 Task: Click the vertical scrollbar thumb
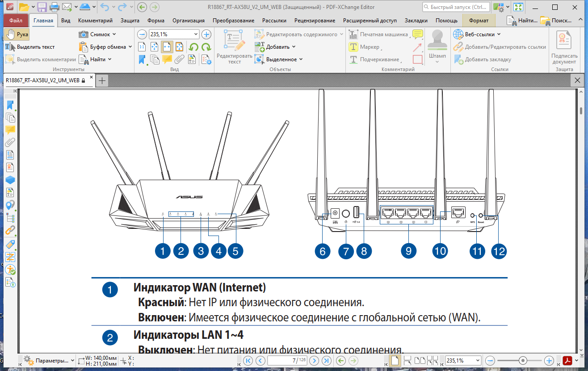pos(581,111)
